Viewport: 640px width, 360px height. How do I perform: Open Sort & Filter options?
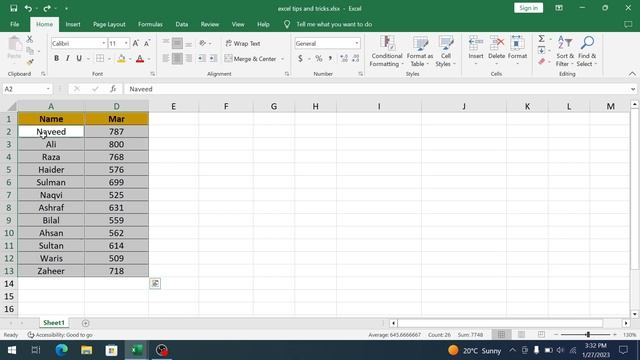(x=565, y=51)
